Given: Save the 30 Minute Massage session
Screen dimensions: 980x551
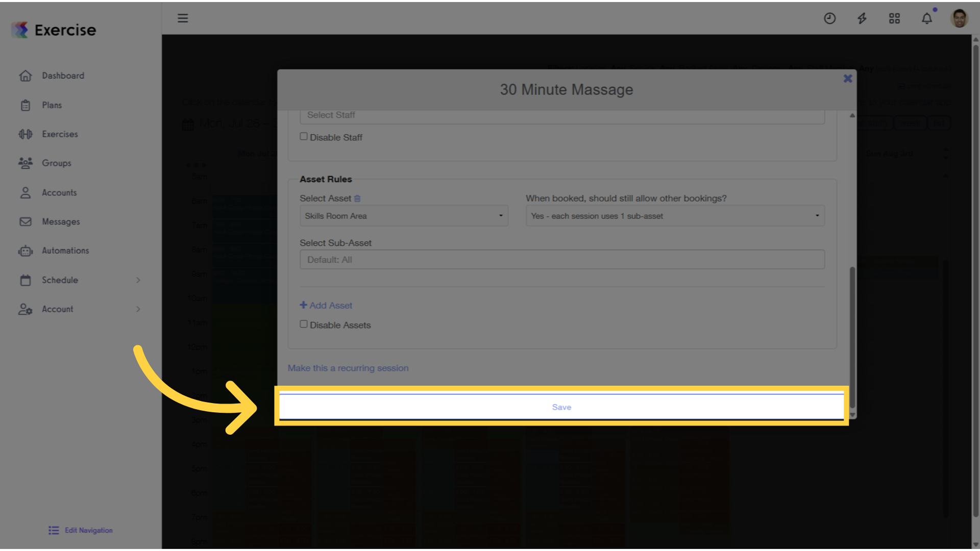Looking at the screenshot, I should 561,407.
